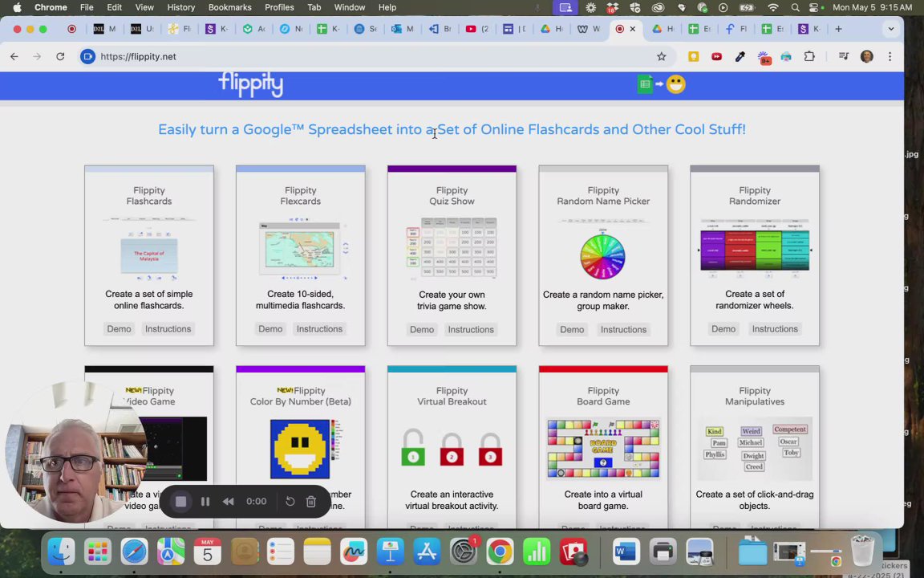
Task: Close the current Flippity tab
Action: coord(633,29)
